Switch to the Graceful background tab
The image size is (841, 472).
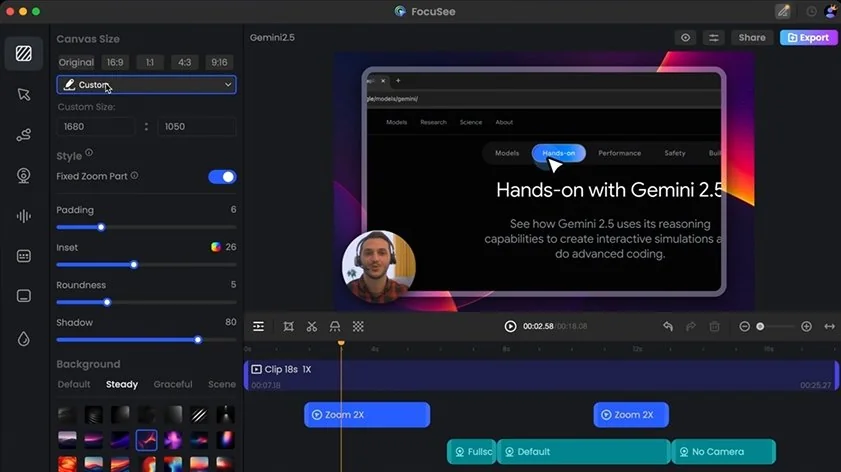point(173,384)
